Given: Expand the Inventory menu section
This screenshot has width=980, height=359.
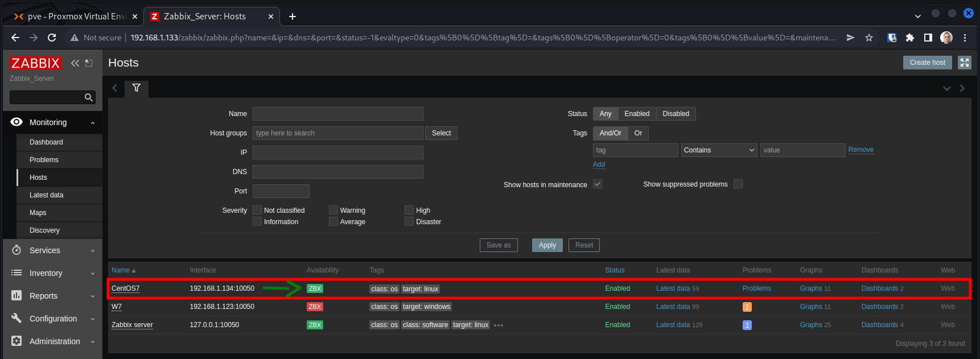Looking at the screenshot, I should (x=93, y=274).
